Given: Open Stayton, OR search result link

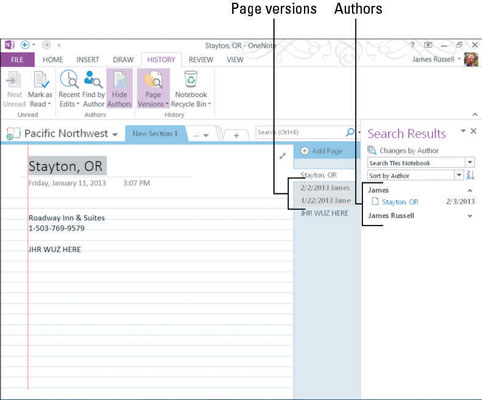Looking at the screenshot, I should click(x=400, y=202).
